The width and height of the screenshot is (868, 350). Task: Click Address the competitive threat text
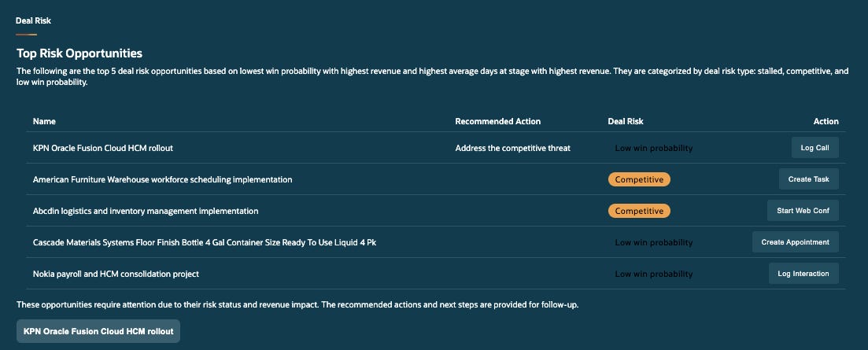(512, 148)
